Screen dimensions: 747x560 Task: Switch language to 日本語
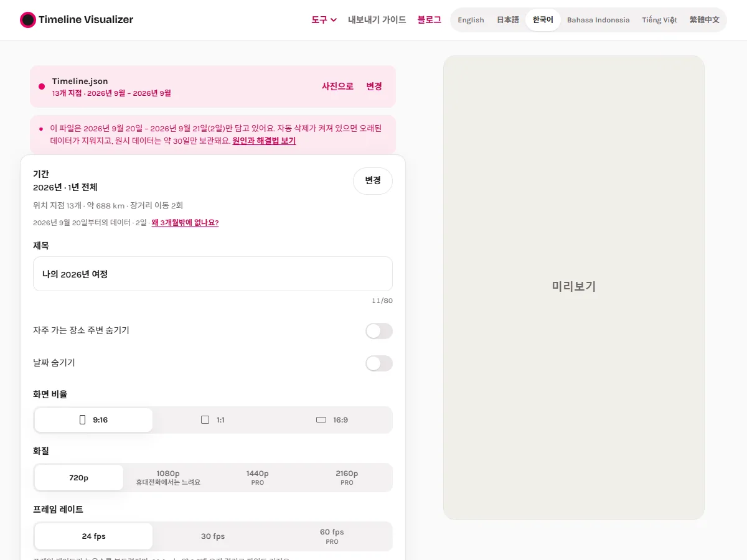507,20
